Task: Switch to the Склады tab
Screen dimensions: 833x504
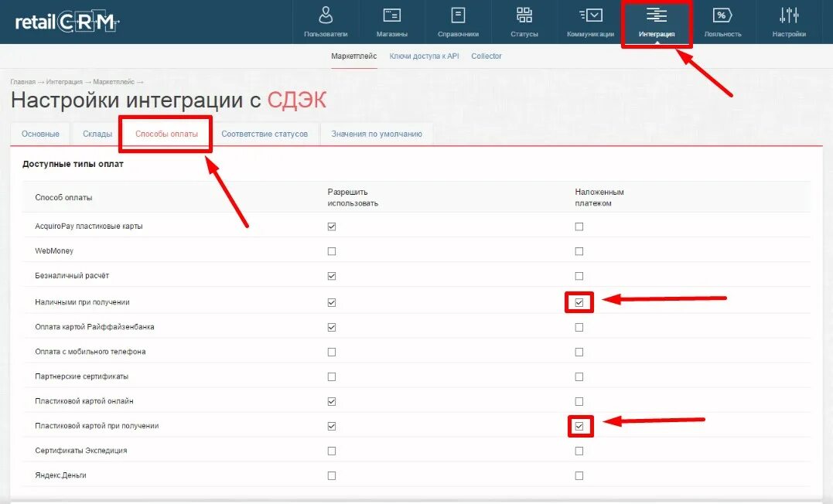Action: [97, 134]
